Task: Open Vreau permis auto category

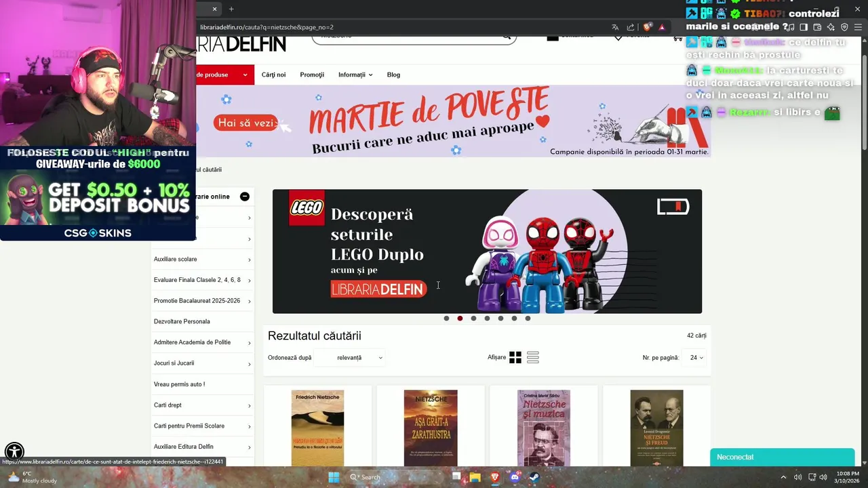Action: [179, 384]
